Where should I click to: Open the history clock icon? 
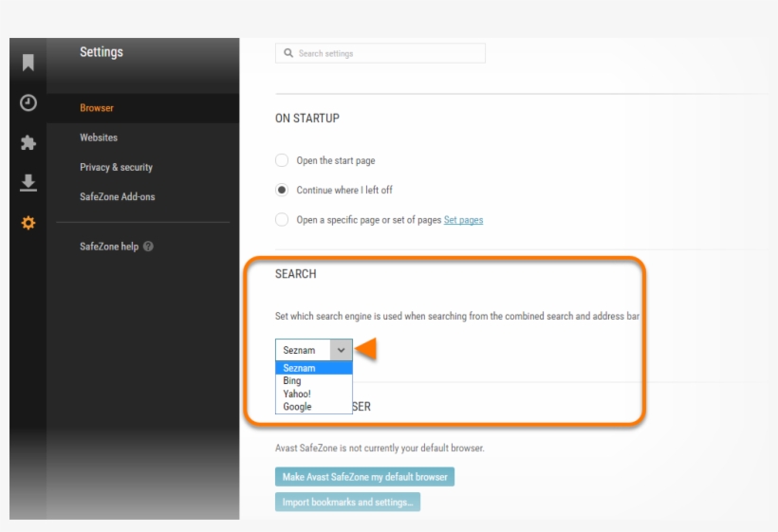click(x=28, y=103)
